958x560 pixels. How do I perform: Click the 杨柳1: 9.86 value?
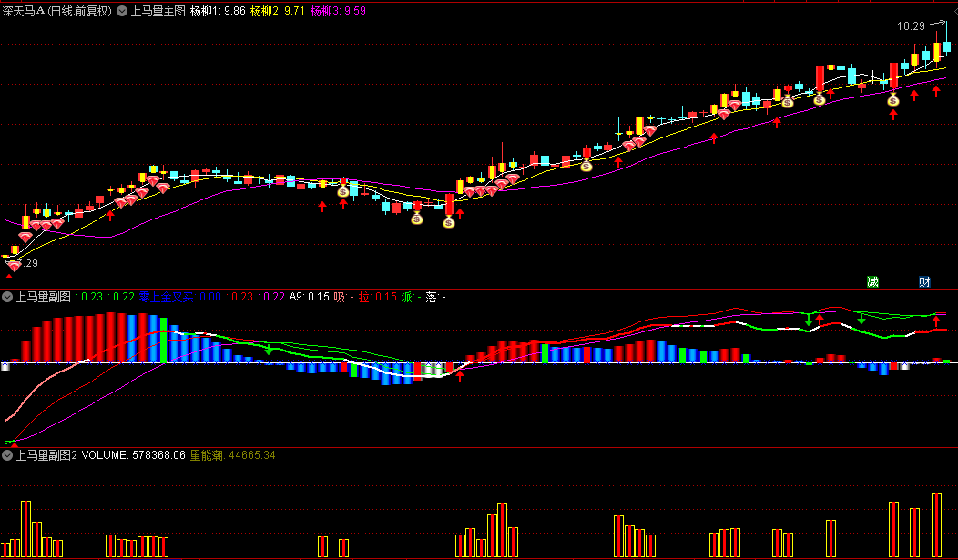218,11
